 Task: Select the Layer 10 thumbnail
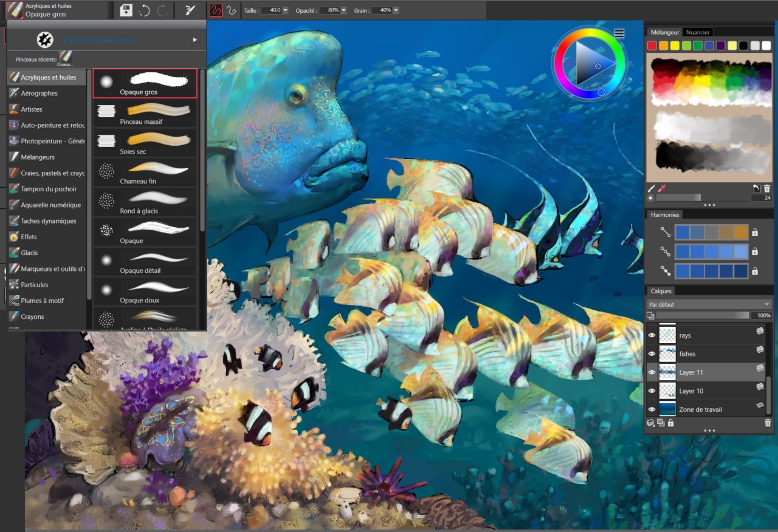[x=667, y=390]
